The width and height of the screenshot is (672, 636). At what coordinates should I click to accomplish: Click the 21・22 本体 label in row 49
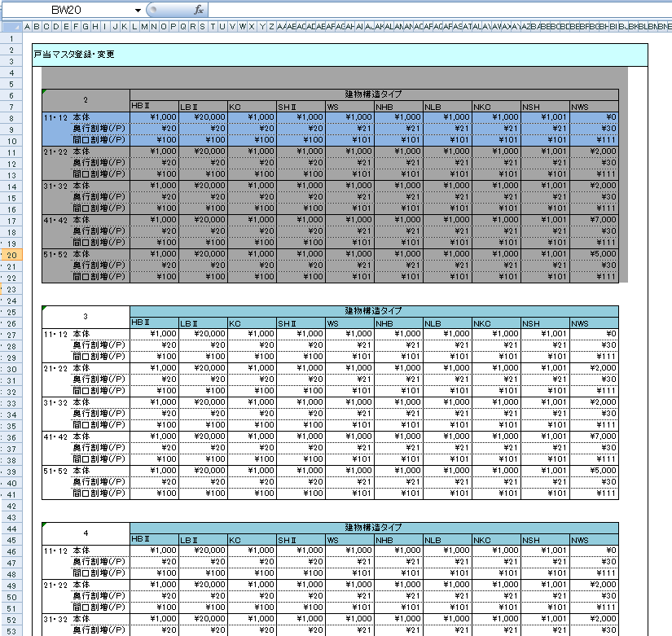(67, 585)
